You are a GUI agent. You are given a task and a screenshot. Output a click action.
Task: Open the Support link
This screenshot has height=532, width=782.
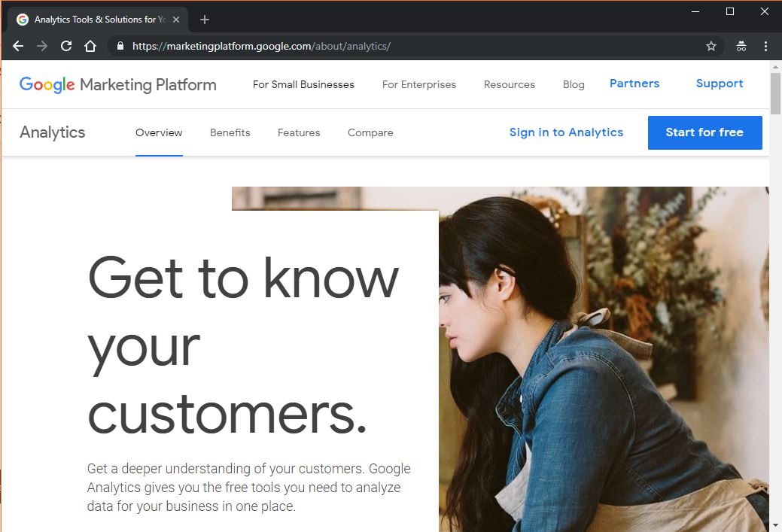720,84
